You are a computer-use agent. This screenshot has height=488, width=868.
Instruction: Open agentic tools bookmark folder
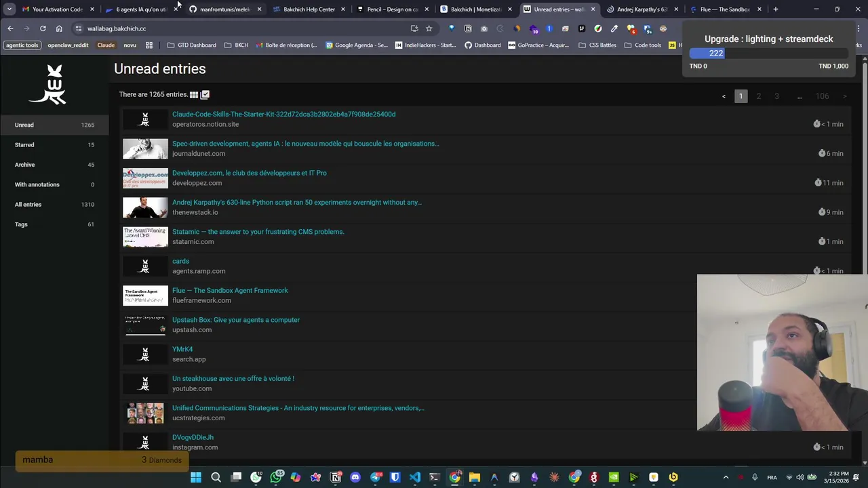coord(22,45)
